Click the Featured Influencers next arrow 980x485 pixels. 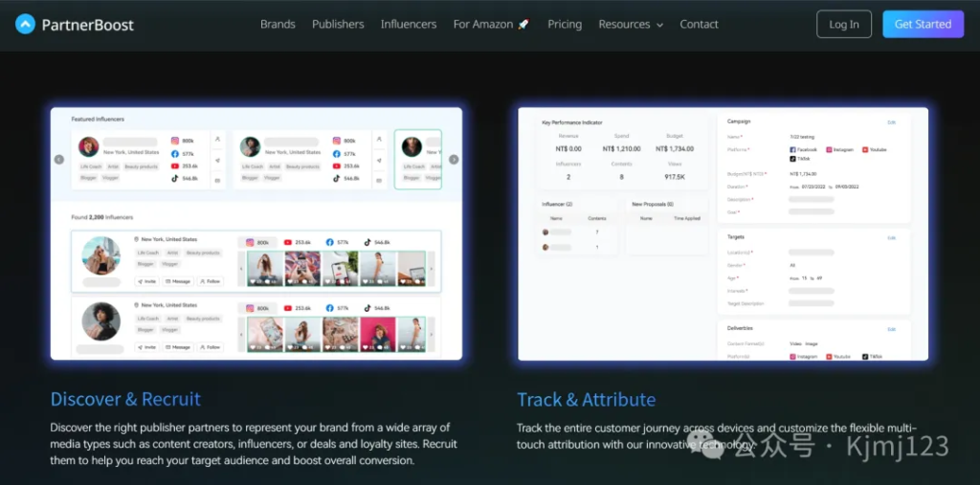click(x=454, y=160)
